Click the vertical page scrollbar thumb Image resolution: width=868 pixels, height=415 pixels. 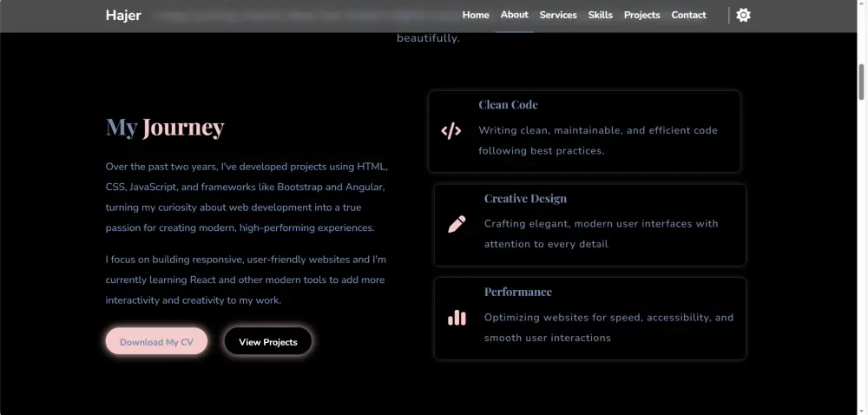pyautogui.click(x=862, y=82)
